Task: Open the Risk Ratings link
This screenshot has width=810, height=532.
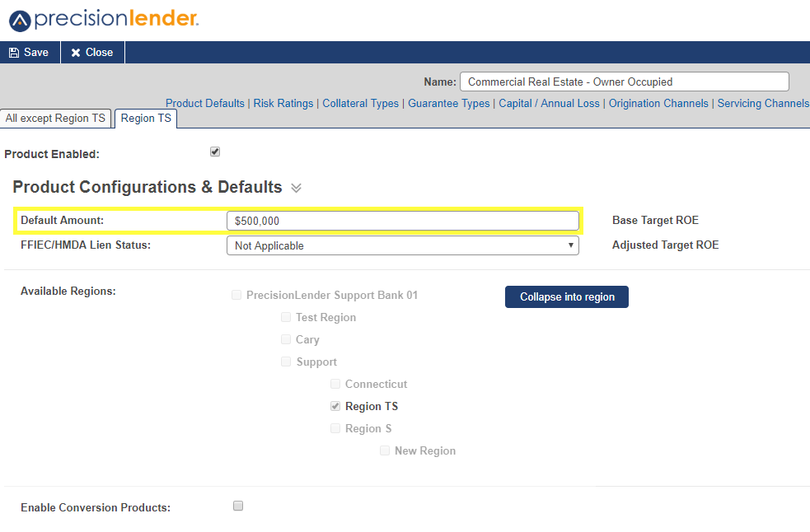Action: click(283, 103)
